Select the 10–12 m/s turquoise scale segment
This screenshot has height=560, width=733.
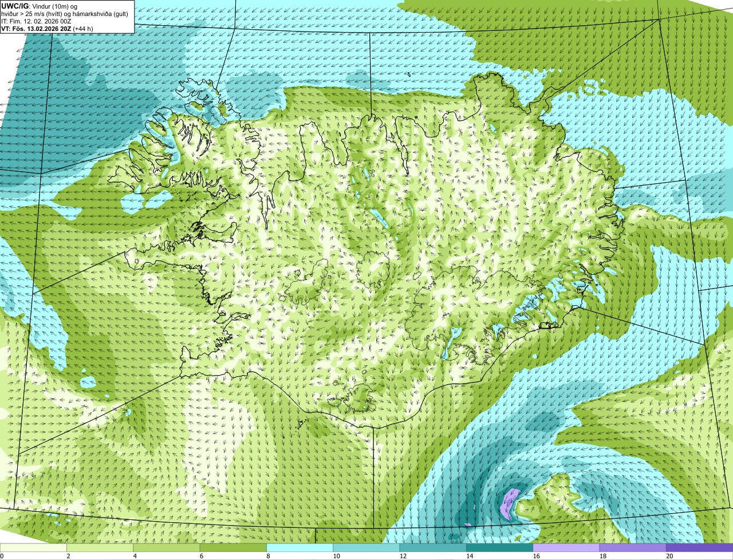[366, 547]
